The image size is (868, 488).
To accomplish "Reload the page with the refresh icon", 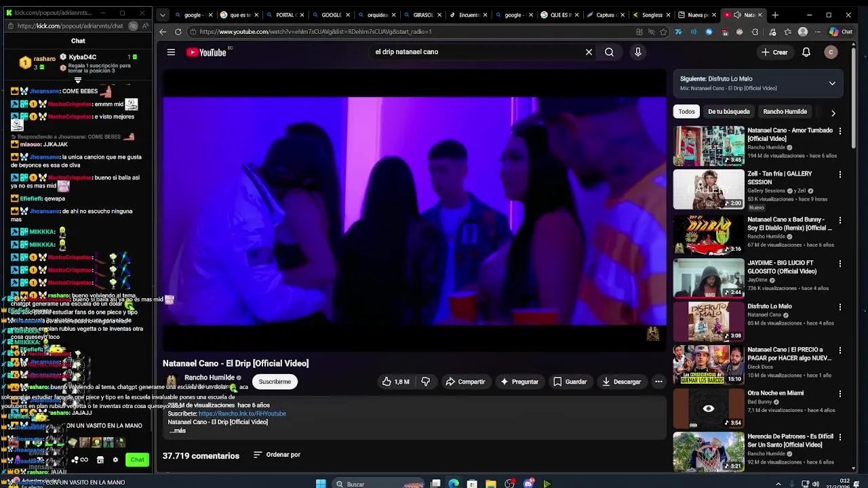I will pos(178,32).
